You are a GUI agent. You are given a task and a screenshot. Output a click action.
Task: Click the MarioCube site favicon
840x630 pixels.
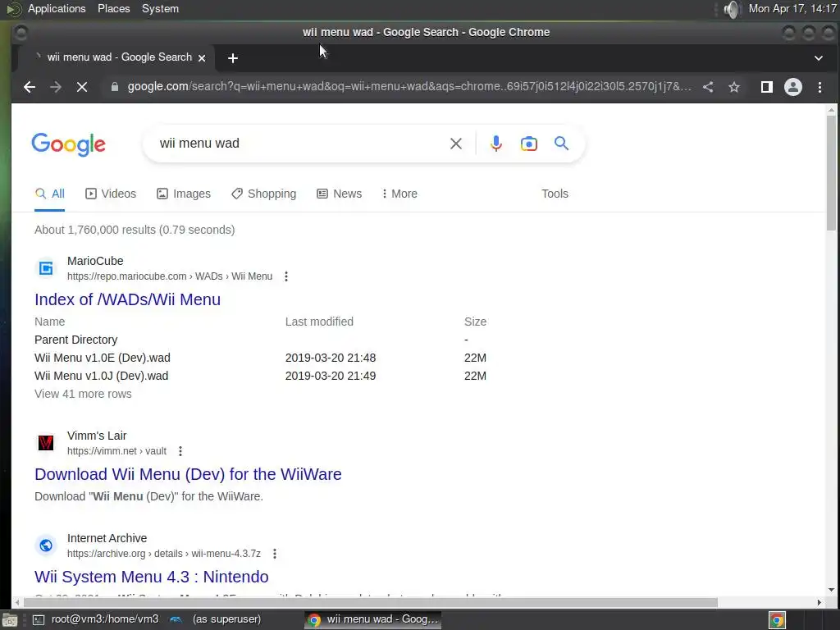click(46, 268)
